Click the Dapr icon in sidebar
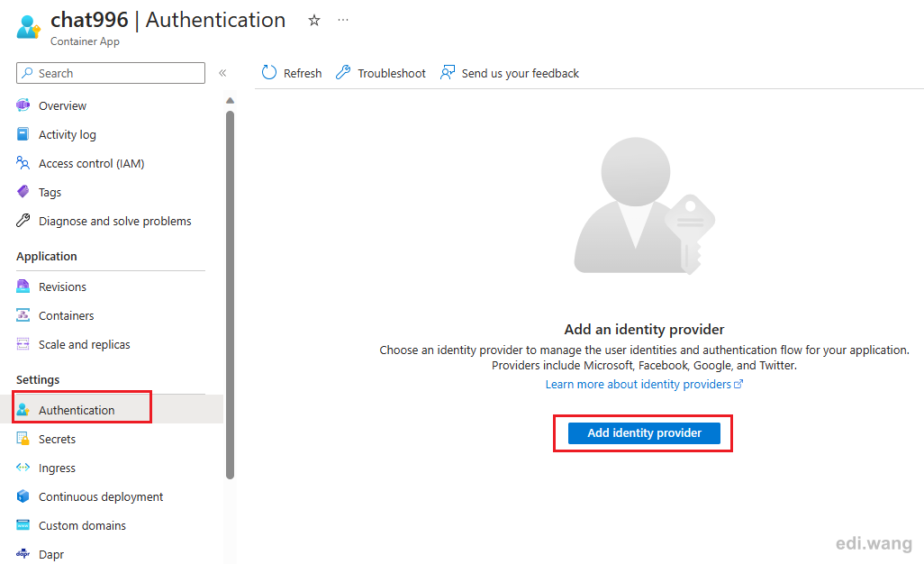 point(23,553)
